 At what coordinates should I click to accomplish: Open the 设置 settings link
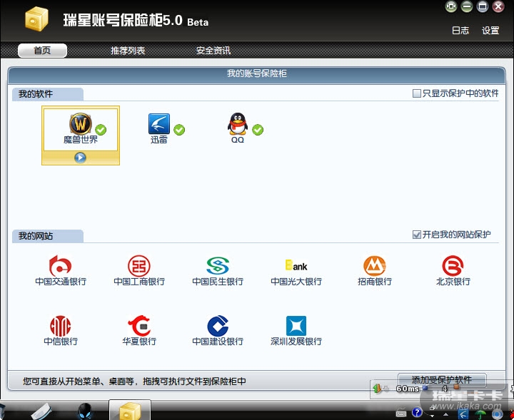click(490, 31)
